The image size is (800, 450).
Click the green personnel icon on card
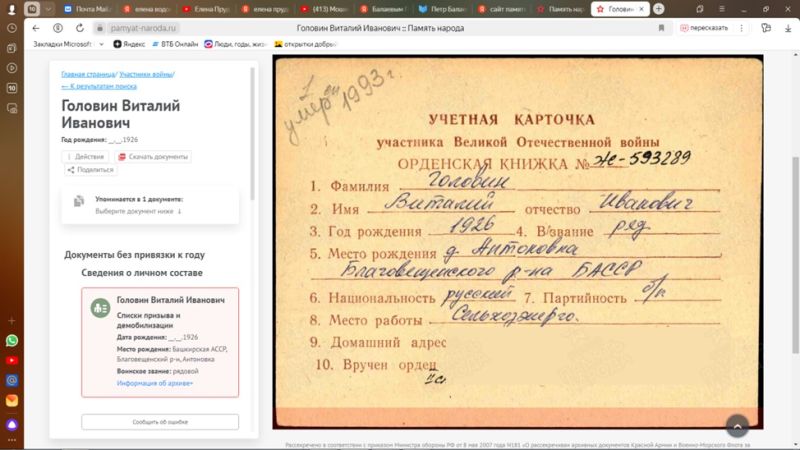[101, 308]
